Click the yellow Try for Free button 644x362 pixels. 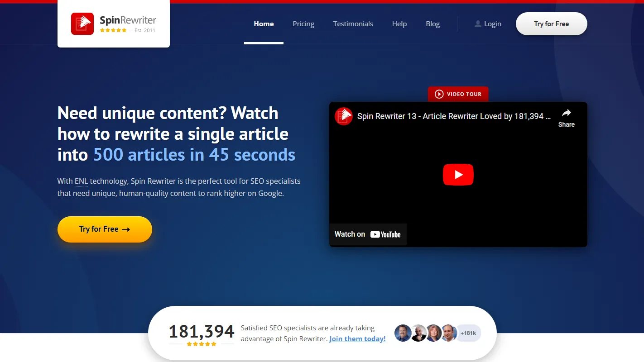pyautogui.click(x=105, y=229)
